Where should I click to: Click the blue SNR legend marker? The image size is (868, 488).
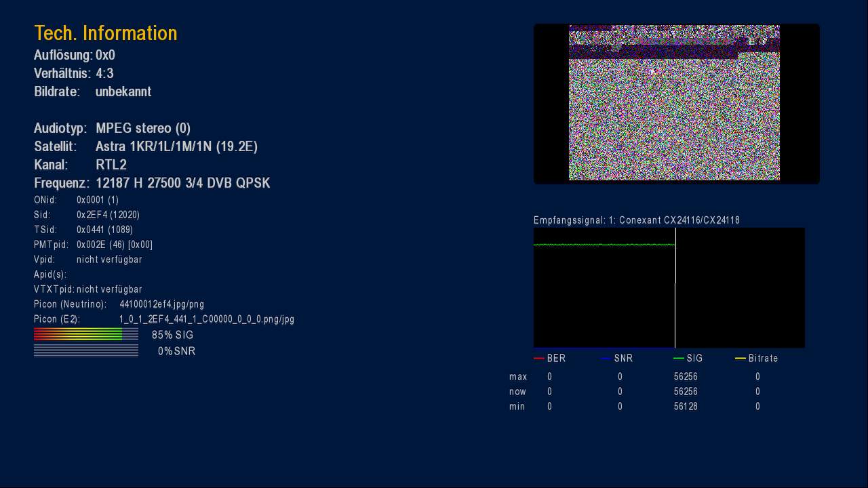click(606, 359)
